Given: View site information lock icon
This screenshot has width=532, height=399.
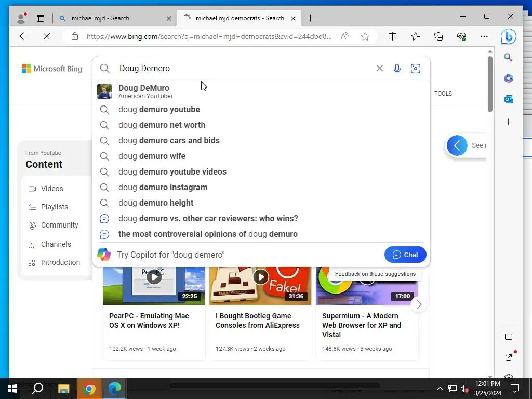Looking at the screenshot, I should coord(75,36).
